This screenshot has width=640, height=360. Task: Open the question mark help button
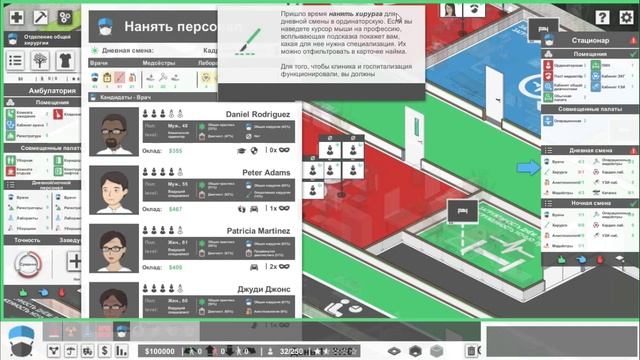602,18
